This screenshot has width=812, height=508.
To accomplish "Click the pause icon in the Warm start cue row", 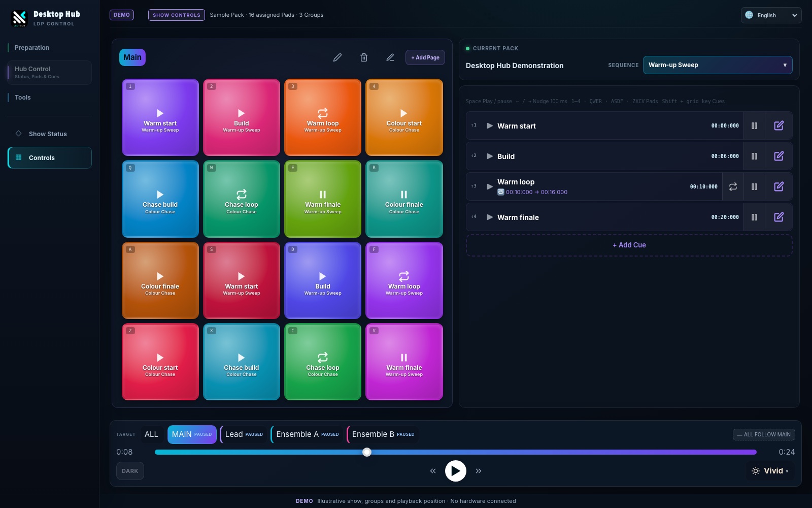I will tap(754, 125).
